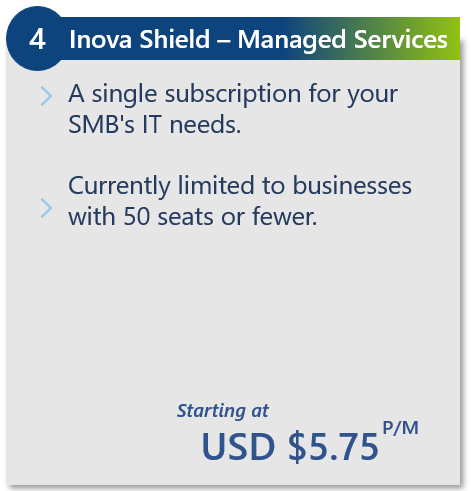This screenshot has width=471, height=491.
Task: Click the circled number 4 badge
Action: coord(37,38)
